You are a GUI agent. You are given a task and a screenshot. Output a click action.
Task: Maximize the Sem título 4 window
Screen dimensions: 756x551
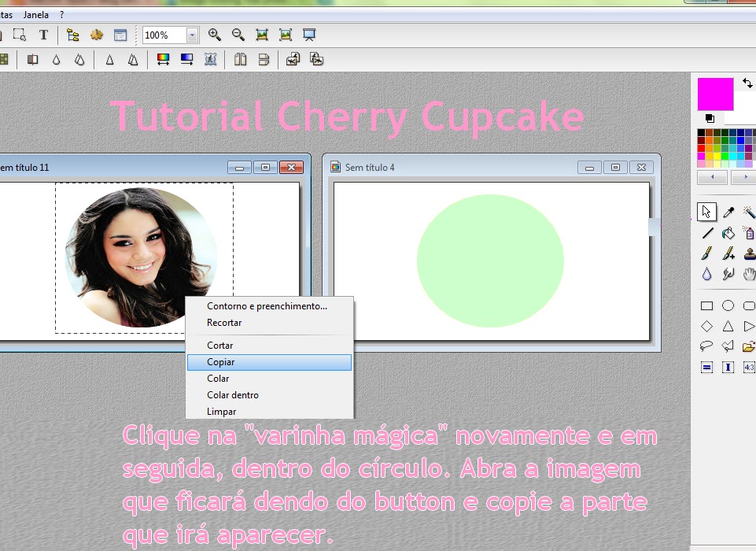coord(615,168)
